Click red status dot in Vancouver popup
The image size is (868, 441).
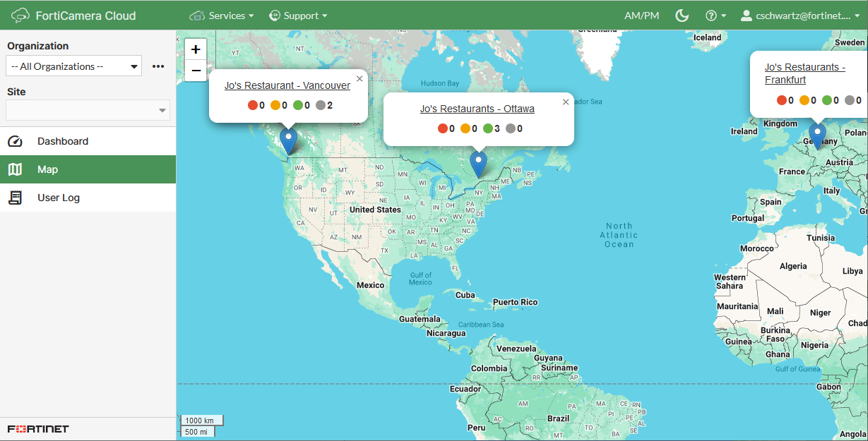(253, 105)
